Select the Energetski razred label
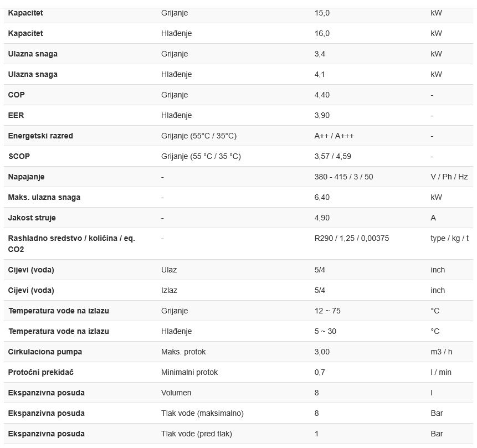The width and height of the screenshot is (477, 448). pyautogui.click(x=40, y=136)
